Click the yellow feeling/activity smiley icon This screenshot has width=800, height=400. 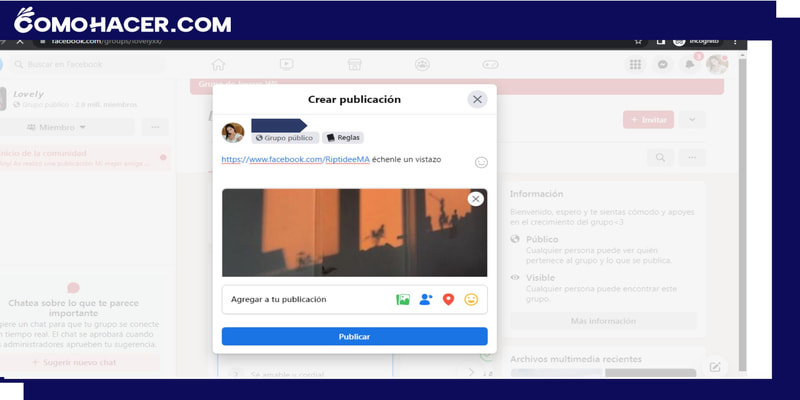click(472, 299)
